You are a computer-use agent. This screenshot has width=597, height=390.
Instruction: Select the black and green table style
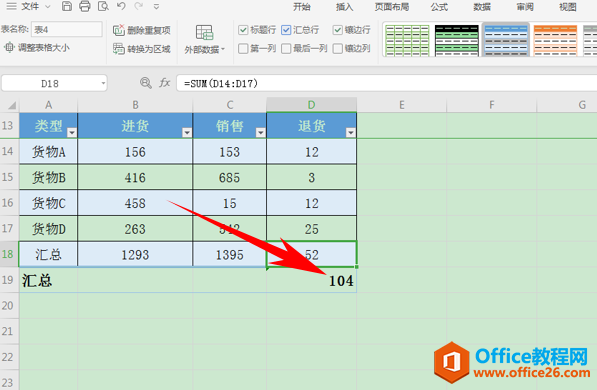(457, 40)
